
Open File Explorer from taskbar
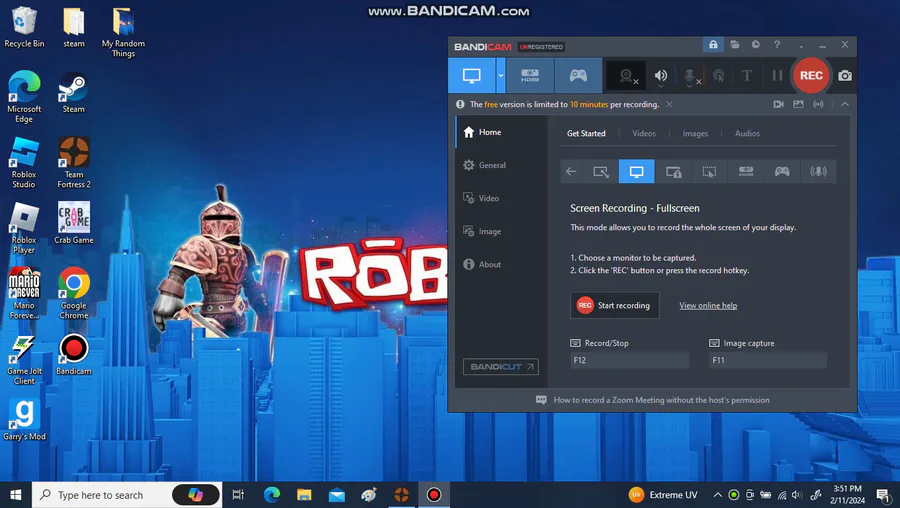[304, 495]
